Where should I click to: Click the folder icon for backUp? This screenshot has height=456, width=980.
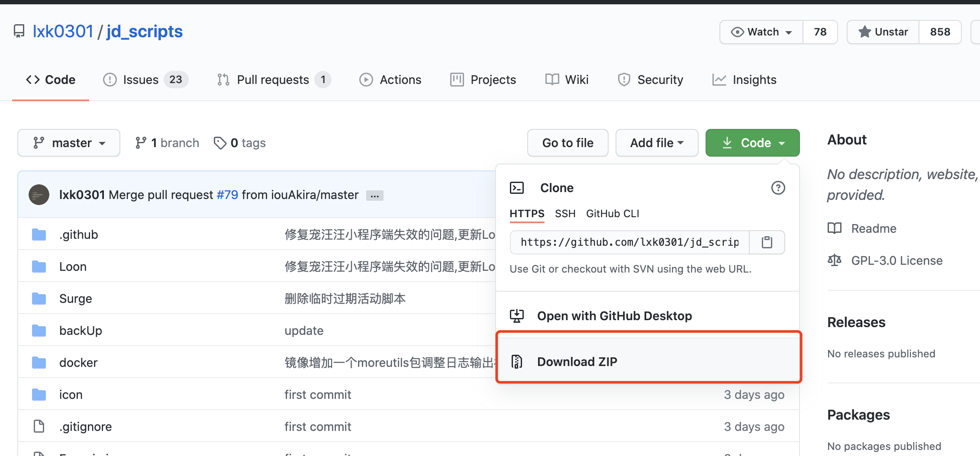[39, 331]
